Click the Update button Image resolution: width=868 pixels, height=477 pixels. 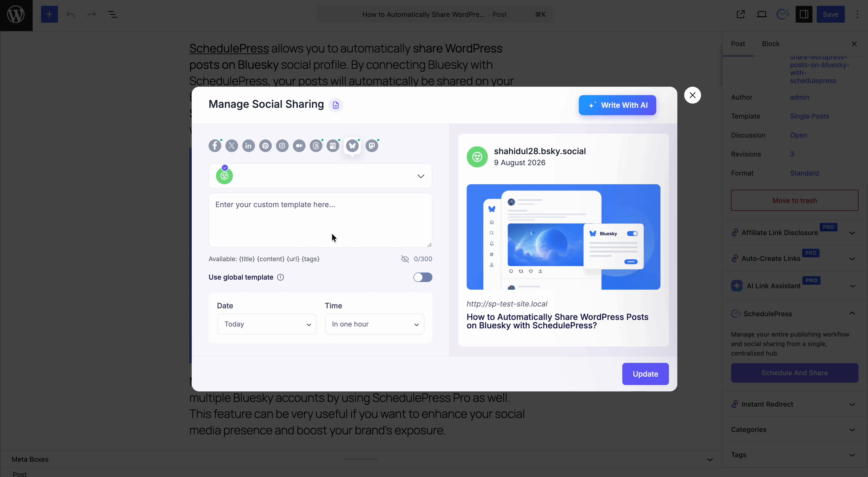click(x=645, y=374)
